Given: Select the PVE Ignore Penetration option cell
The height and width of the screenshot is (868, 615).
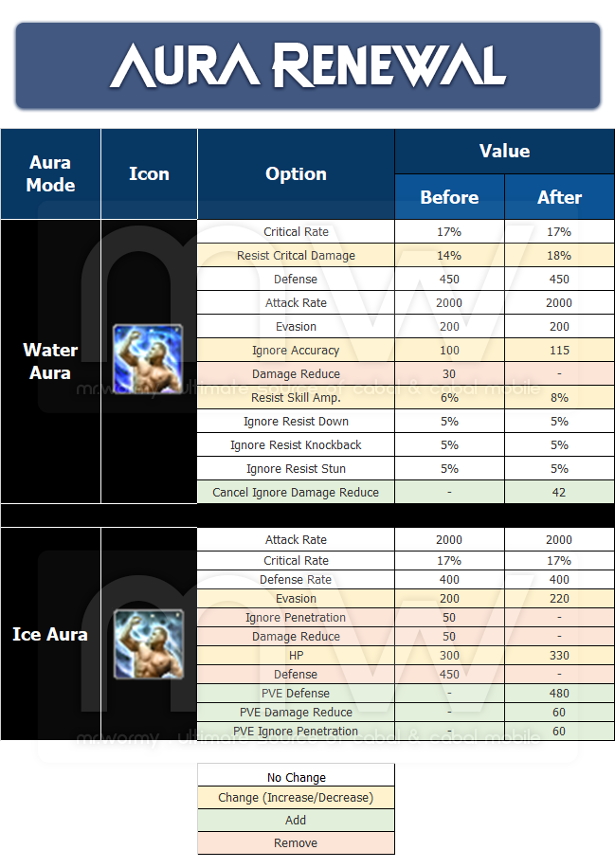Looking at the screenshot, I should point(296,732).
